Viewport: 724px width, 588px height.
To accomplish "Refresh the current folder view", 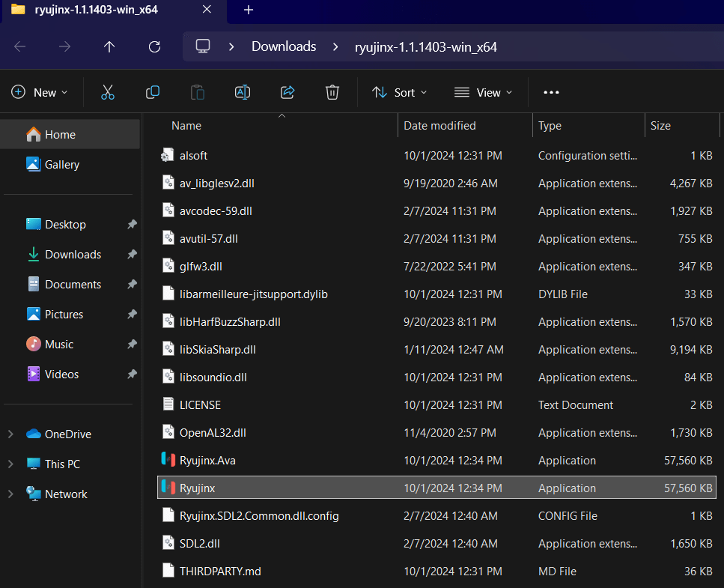I will pos(155,46).
